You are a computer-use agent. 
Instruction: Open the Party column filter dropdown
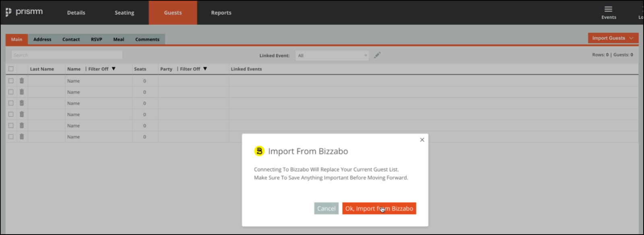[x=205, y=69]
